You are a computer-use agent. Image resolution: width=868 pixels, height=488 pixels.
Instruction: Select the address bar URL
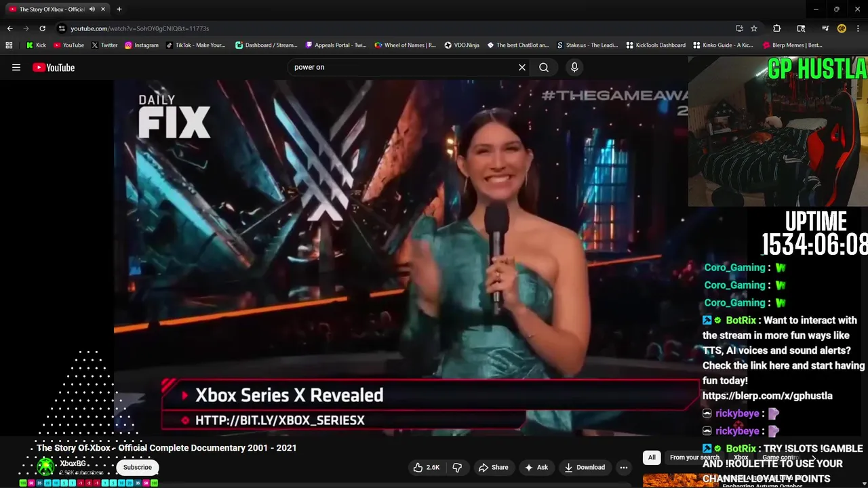[140, 28]
